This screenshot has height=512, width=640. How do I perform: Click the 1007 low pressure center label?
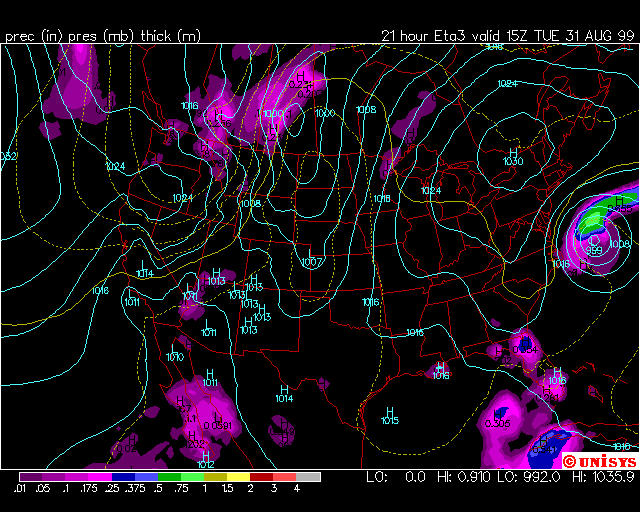point(311,262)
